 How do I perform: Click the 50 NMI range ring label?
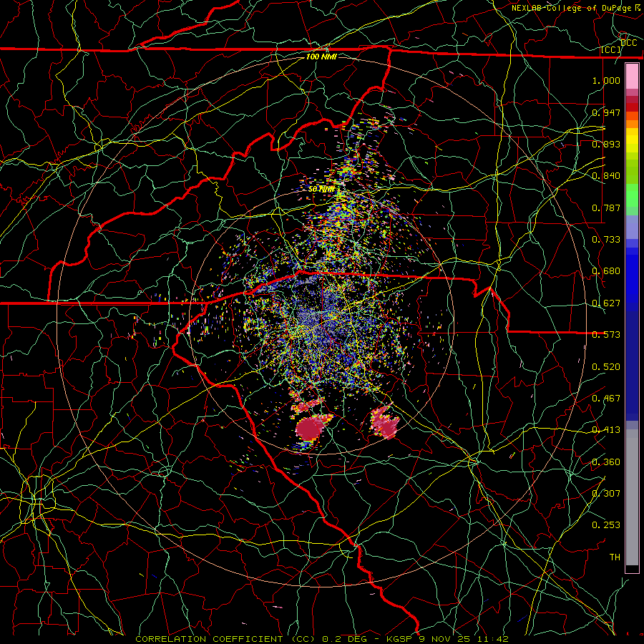click(x=321, y=189)
